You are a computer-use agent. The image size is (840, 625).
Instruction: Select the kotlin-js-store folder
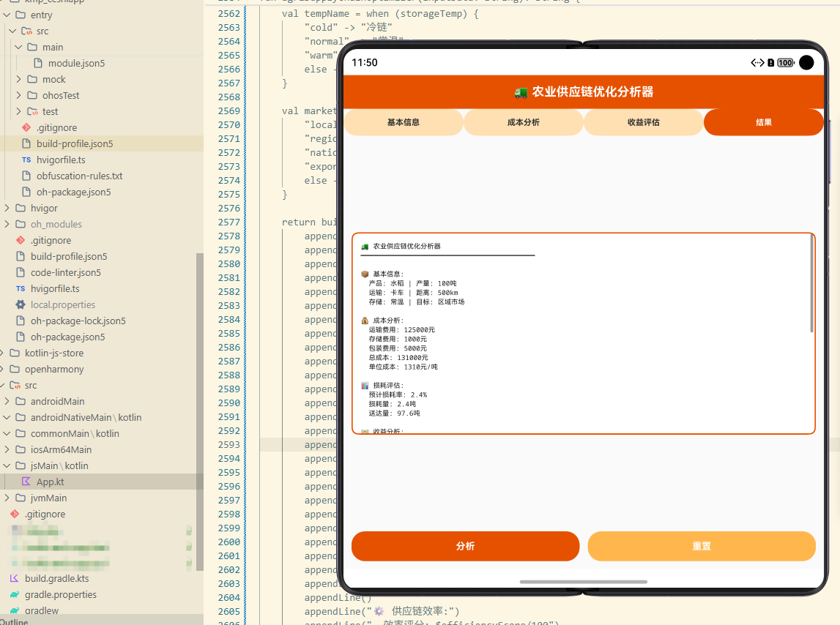[54, 353]
